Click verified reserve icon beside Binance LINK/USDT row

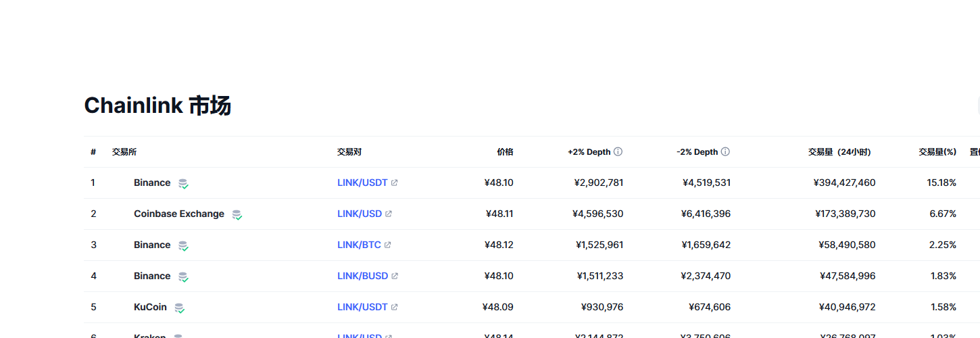183,183
